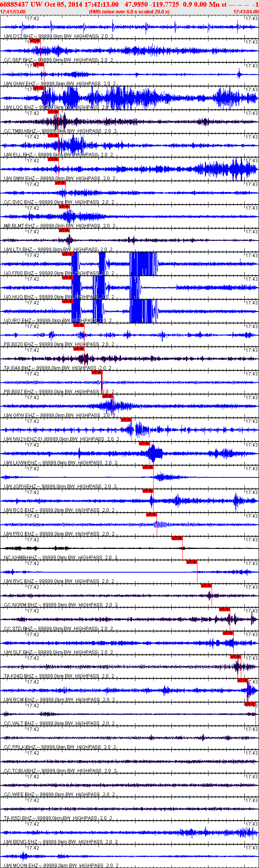Click the start time 17:41:53.00 label

13,12
